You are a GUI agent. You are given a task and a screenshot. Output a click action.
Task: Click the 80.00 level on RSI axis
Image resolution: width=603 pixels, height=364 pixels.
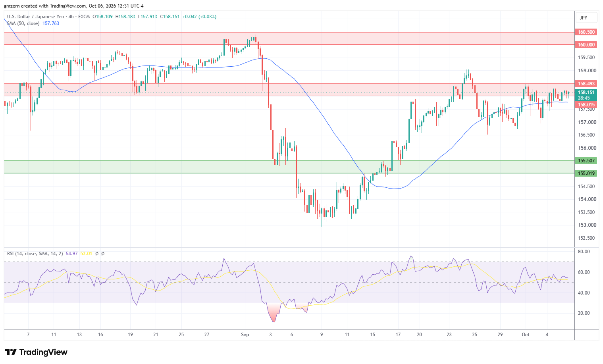click(584, 252)
